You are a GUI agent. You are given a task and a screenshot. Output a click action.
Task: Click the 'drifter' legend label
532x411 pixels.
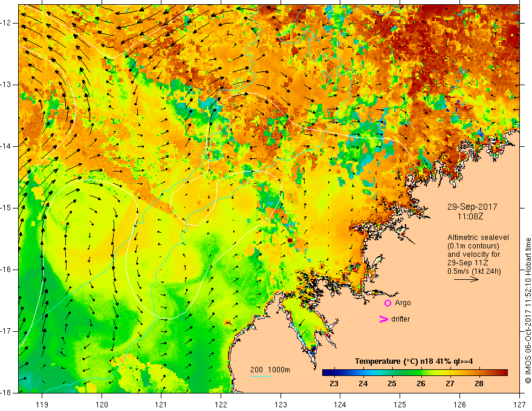coord(400,319)
